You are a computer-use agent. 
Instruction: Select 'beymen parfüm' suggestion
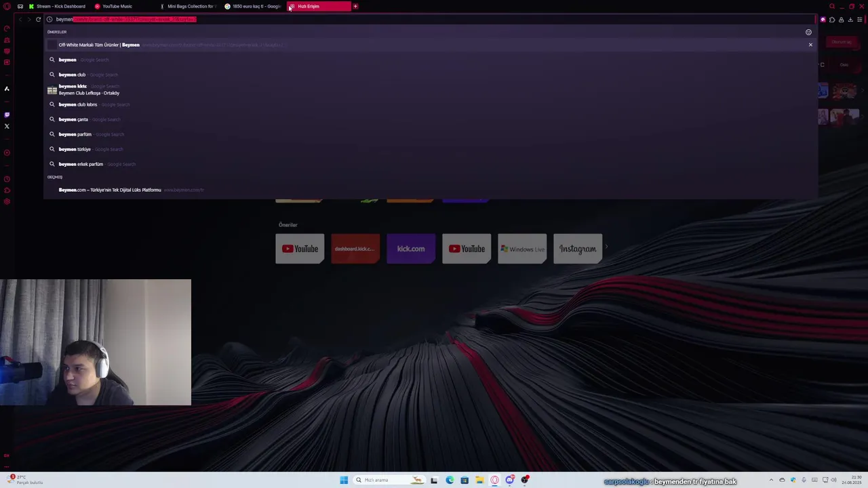431,134
